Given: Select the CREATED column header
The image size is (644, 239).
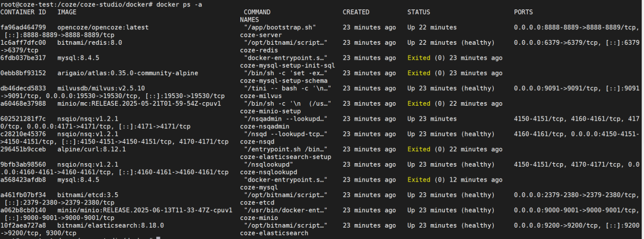Looking at the screenshot, I should point(356,13).
